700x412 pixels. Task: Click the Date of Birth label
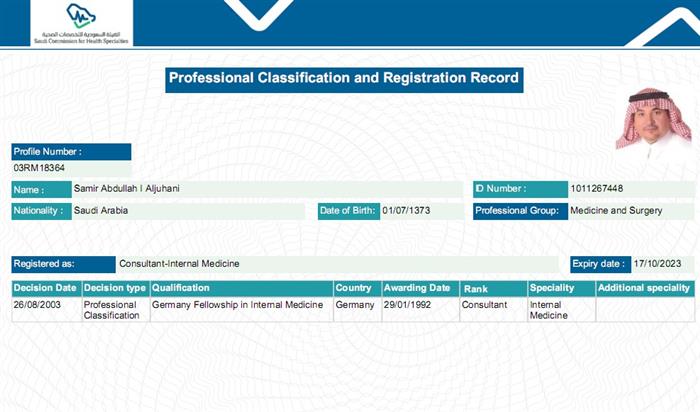349,211
